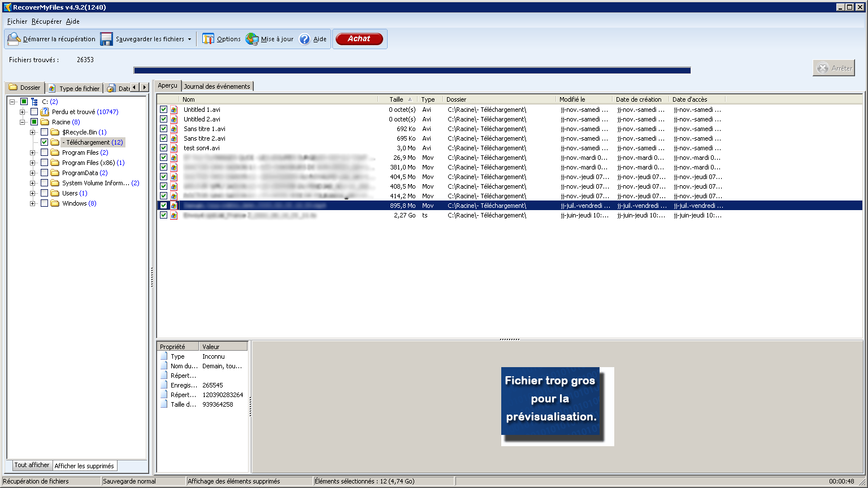Open the Récupérer menu
The width and height of the screenshot is (868, 488).
[46, 21]
